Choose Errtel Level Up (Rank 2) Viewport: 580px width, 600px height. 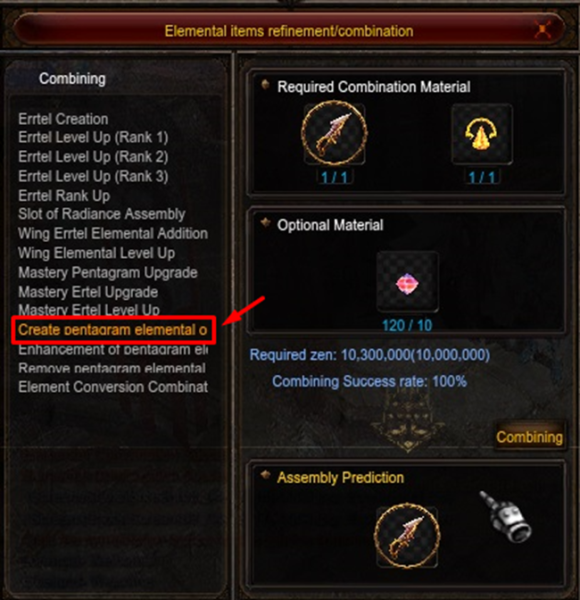coord(93,157)
